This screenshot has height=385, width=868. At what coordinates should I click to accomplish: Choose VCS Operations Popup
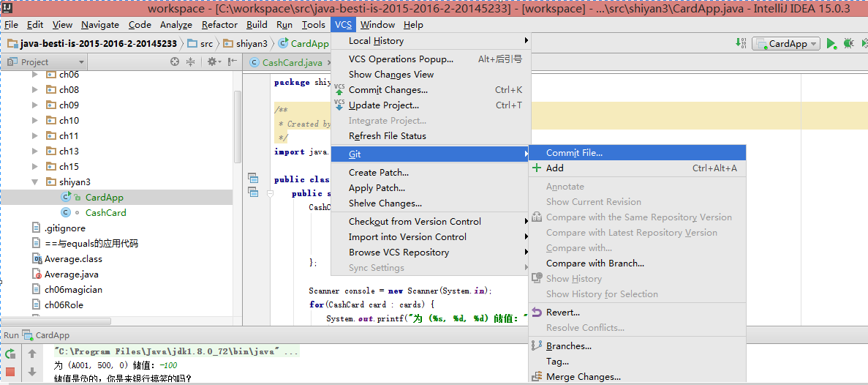coord(431,59)
